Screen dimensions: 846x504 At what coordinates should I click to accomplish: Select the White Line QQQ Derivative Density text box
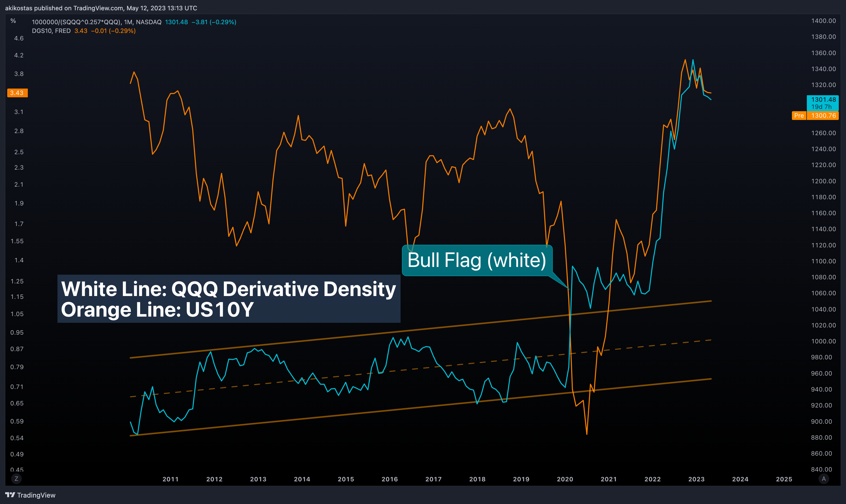(x=229, y=299)
